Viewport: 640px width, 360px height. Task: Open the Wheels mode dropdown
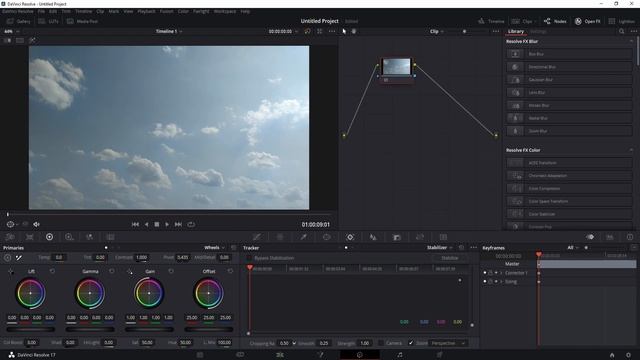pyautogui.click(x=214, y=248)
